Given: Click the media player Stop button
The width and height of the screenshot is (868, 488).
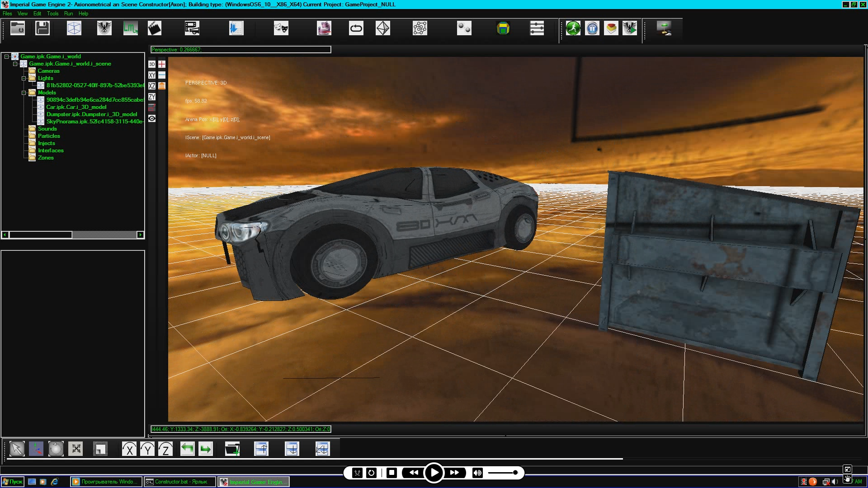Looking at the screenshot, I should click(392, 473).
